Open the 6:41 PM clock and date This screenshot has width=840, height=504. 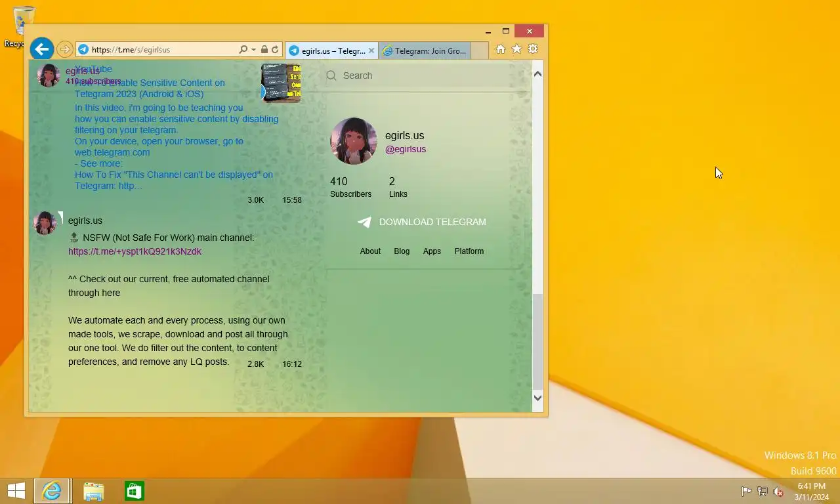(x=811, y=492)
